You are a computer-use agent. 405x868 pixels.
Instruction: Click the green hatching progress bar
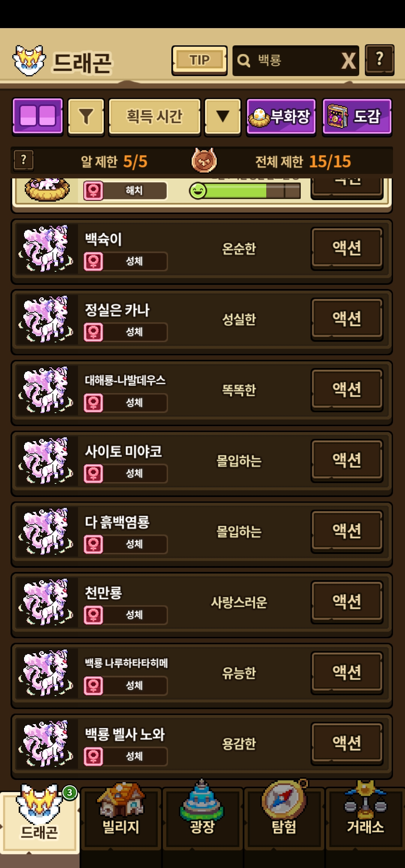pos(245,191)
